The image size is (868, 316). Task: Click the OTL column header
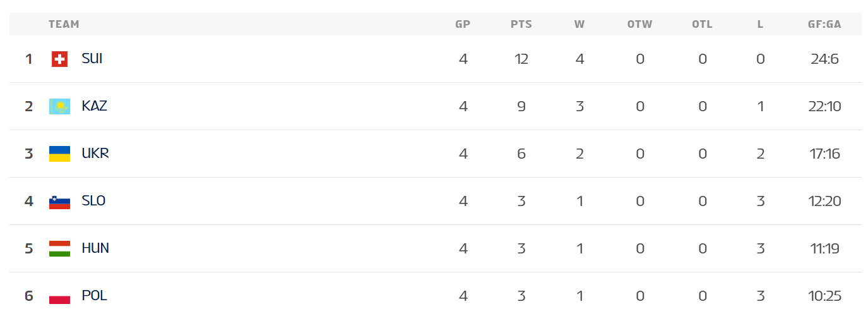[x=702, y=25]
